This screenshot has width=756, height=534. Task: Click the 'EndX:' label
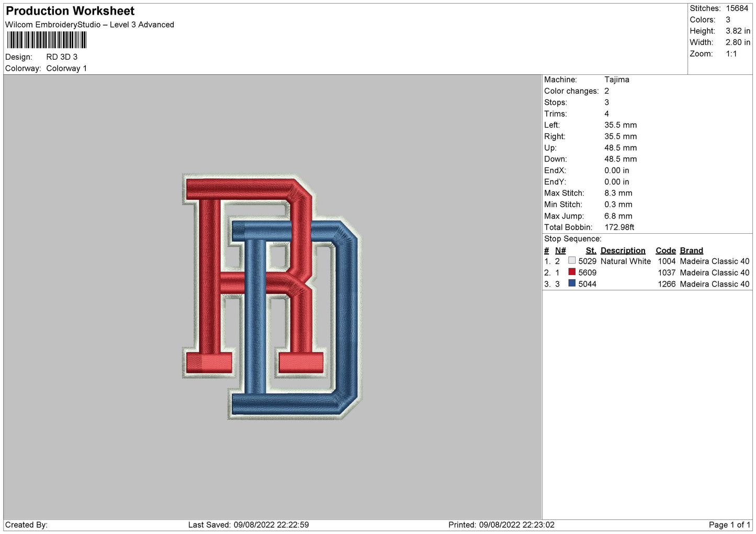tap(555, 171)
